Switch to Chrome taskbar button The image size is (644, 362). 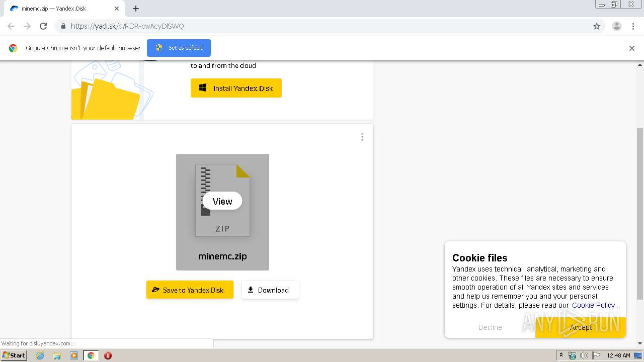91,355
